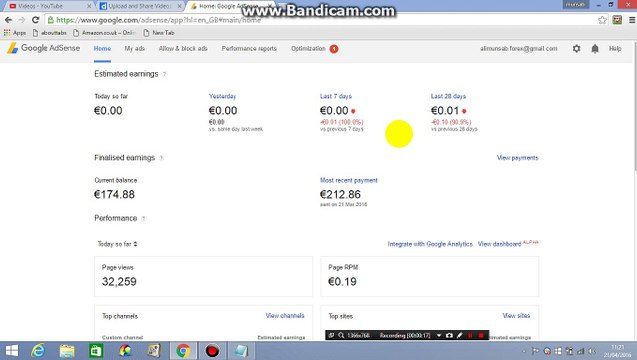This screenshot has height=360, width=637.
Task: Click the €174.88 current balance value
Action: pos(114,195)
